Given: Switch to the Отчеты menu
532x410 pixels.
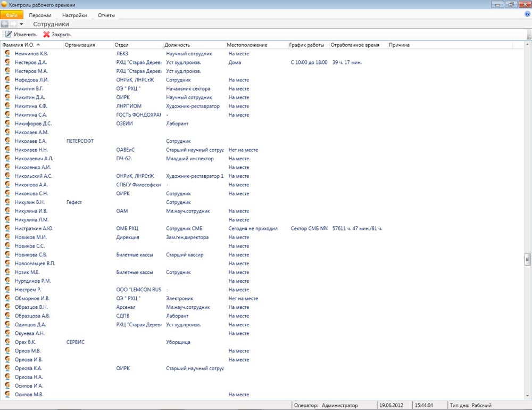Looking at the screenshot, I should click(x=106, y=15).
